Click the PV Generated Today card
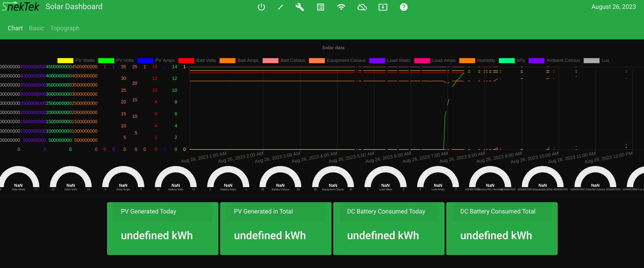This screenshot has width=644, height=268. (x=163, y=228)
